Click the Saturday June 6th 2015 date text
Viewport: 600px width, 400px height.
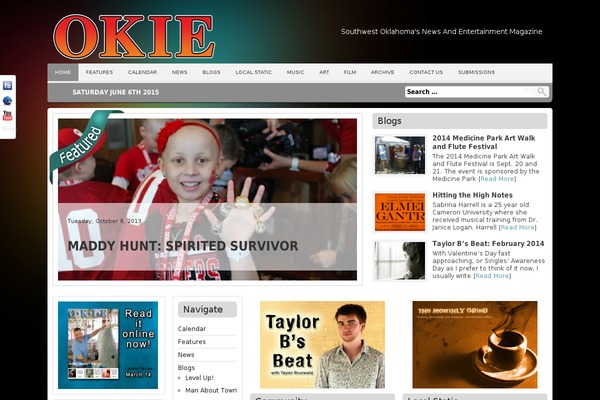[116, 92]
